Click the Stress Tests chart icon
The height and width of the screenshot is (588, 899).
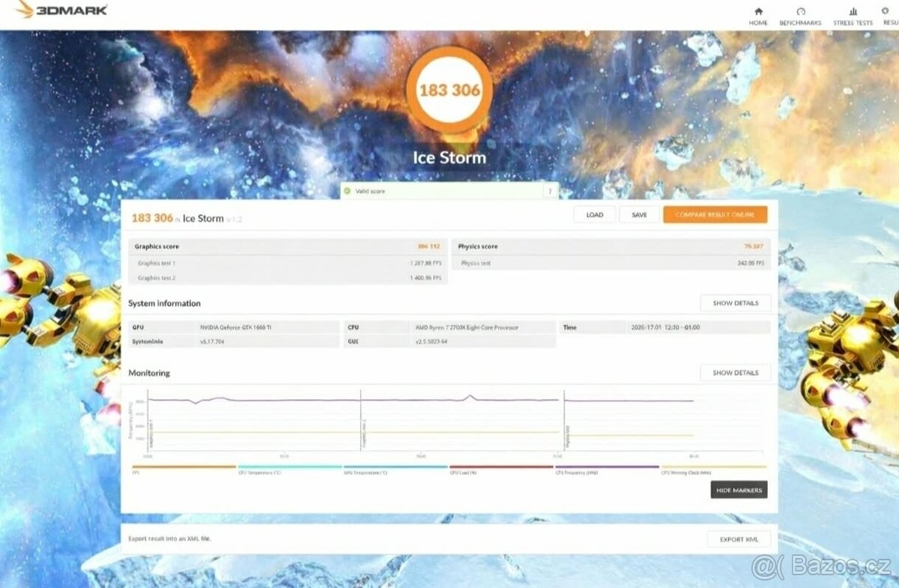click(853, 13)
